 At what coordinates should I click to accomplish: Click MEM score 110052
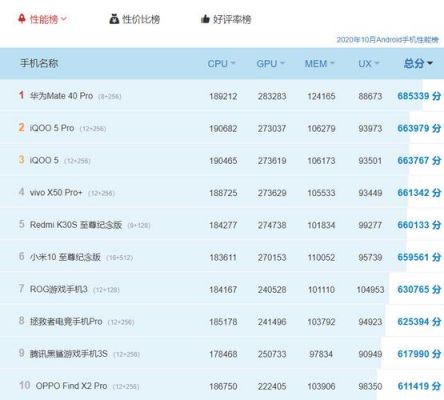tap(321, 257)
